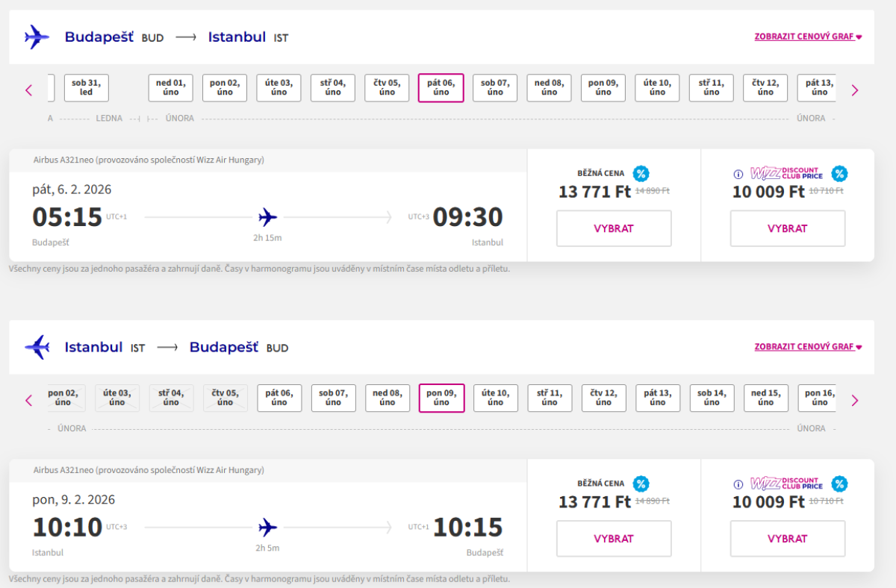Click percent badge on return Wizz Discount Club price

point(839,484)
